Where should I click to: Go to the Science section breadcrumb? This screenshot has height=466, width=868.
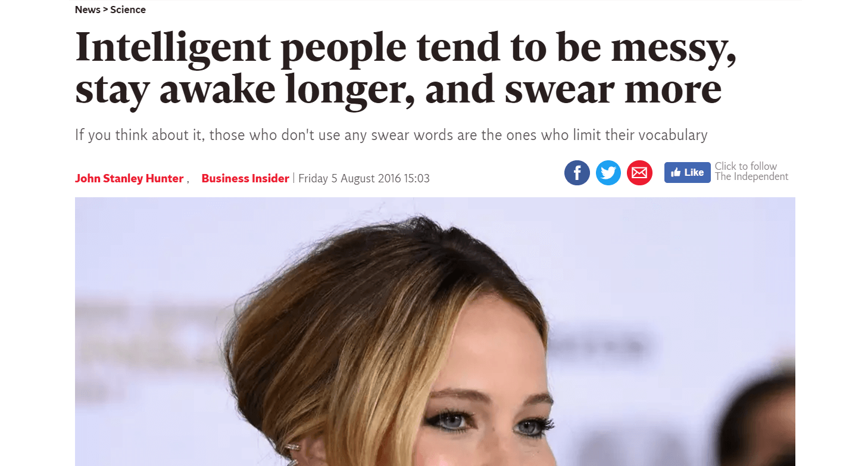pyautogui.click(x=128, y=10)
